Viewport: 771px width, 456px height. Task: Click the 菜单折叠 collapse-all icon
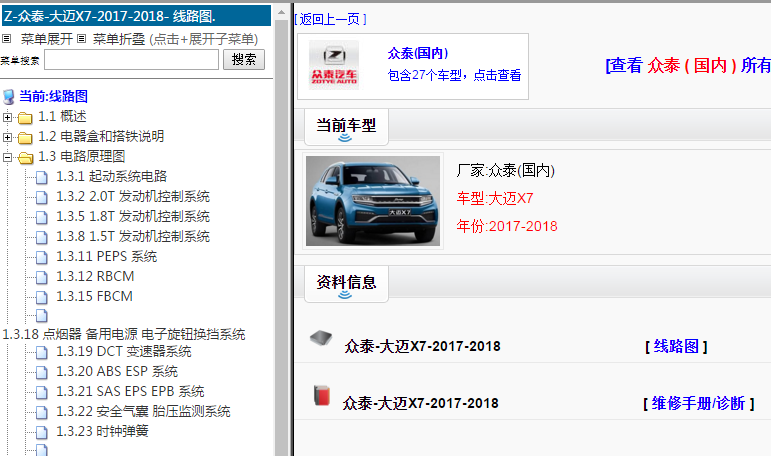coord(82,38)
